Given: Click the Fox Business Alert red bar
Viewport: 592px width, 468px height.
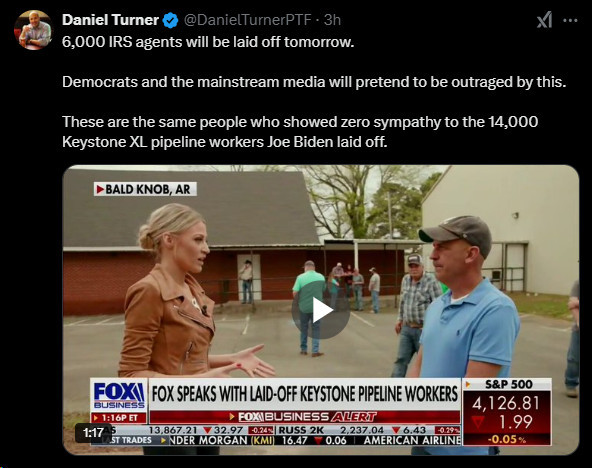Looking at the screenshot, I should point(305,417).
